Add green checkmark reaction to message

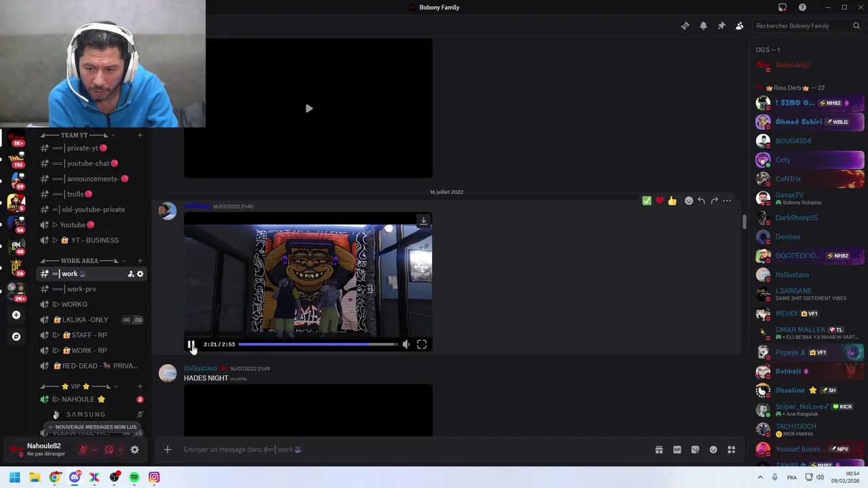pyautogui.click(x=647, y=201)
